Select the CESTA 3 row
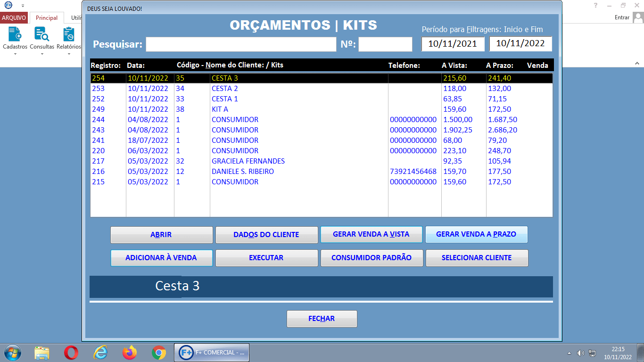644x362 pixels. click(321, 78)
